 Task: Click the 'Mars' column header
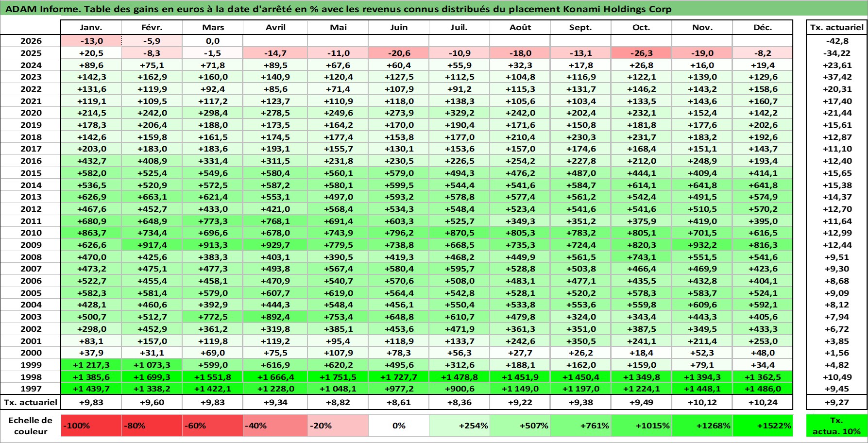point(213,27)
